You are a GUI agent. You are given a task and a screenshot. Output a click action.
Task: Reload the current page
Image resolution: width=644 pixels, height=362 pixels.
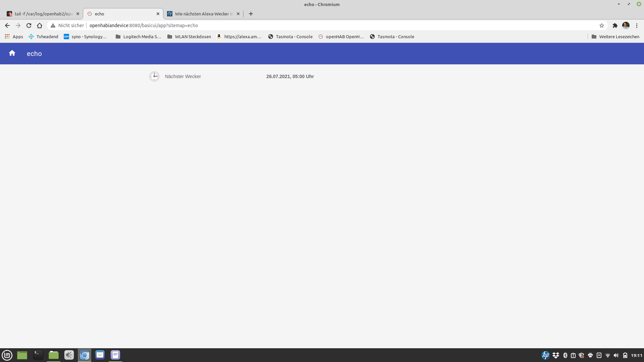pyautogui.click(x=29, y=25)
